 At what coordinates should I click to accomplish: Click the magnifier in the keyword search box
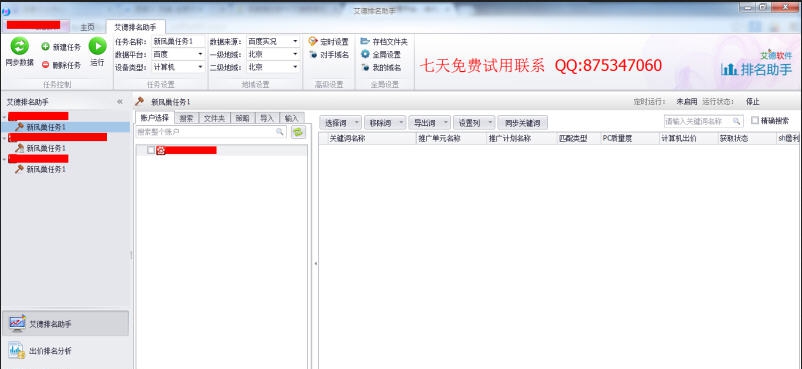(x=737, y=121)
